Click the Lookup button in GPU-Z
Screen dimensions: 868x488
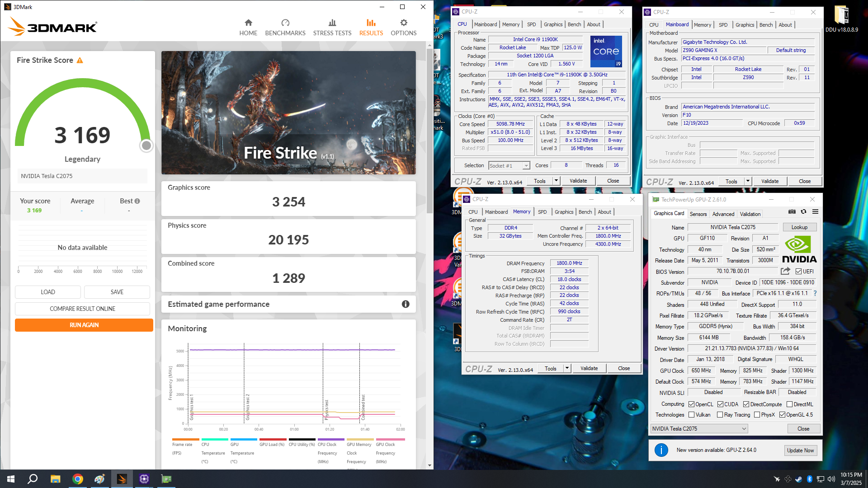pos(799,227)
